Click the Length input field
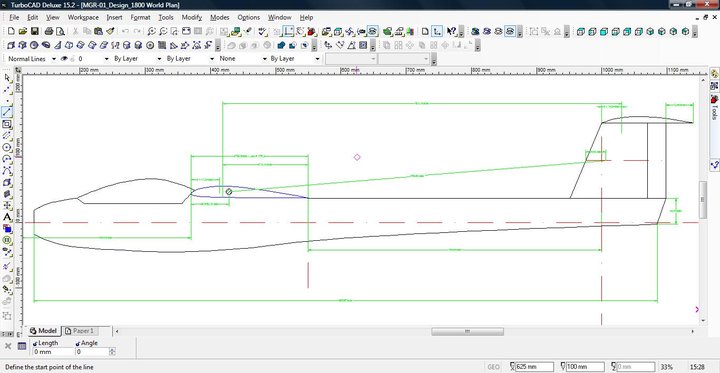Image resolution: width=720 pixels, height=373 pixels. [53, 352]
